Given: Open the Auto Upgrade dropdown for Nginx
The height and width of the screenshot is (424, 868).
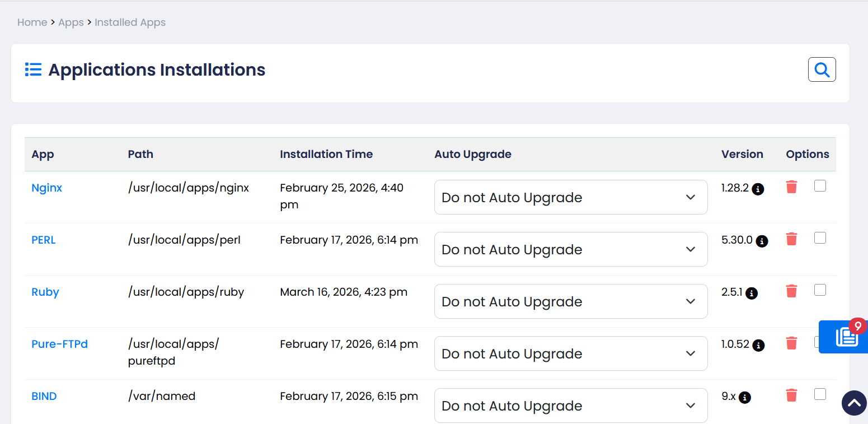Looking at the screenshot, I should (x=570, y=197).
